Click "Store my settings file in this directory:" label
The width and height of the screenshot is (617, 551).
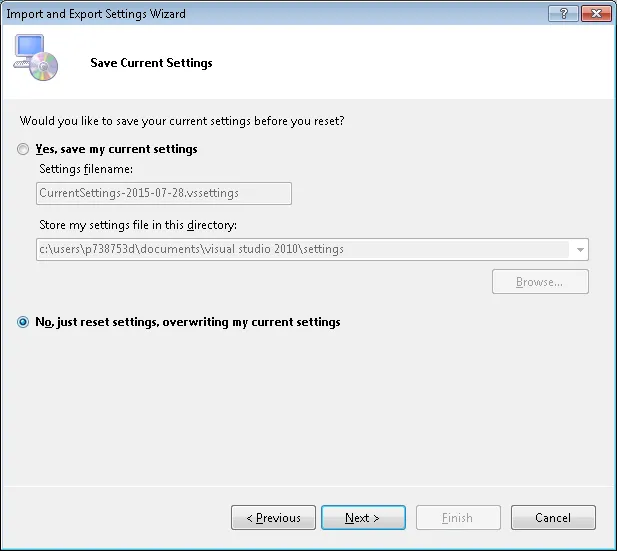[138, 225]
